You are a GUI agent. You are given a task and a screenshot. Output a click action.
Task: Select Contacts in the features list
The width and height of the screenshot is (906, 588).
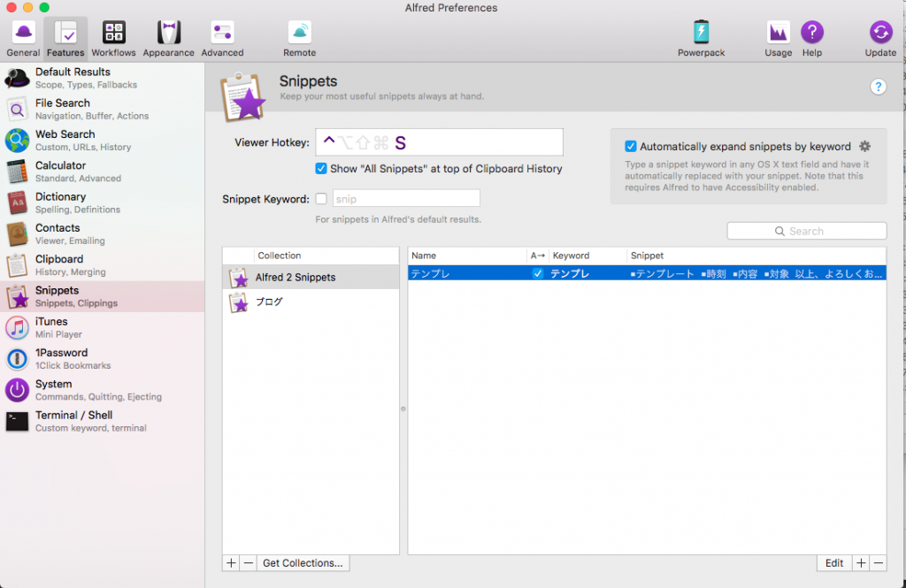[103, 234]
